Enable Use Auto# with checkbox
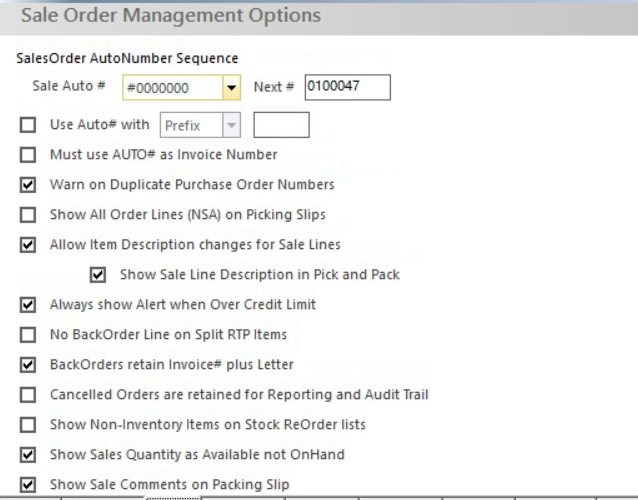 pyautogui.click(x=28, y=125)
